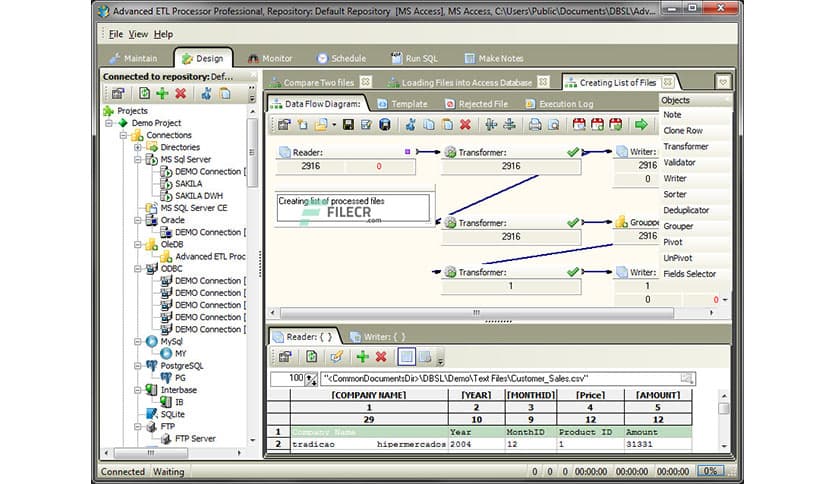The height and width of the screenshot is (484, 836).
Task: Click the red X icon in the Reader toolbar
Action: coord(381,357)
